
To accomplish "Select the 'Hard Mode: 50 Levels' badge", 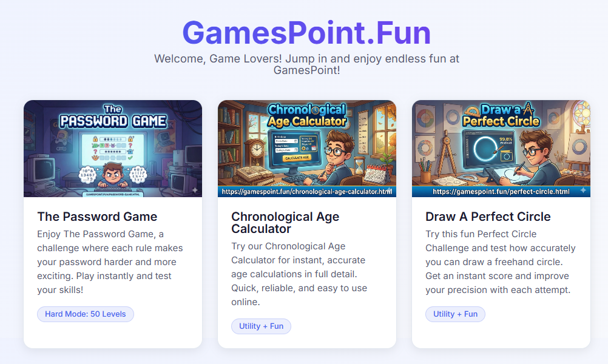I will [x=85, y=314].
